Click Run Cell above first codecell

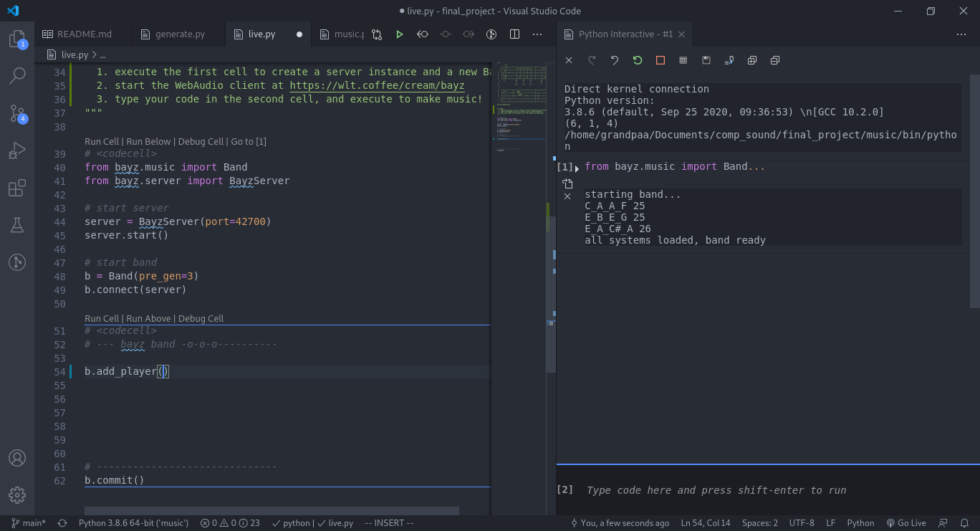click(x=102, y=141)
